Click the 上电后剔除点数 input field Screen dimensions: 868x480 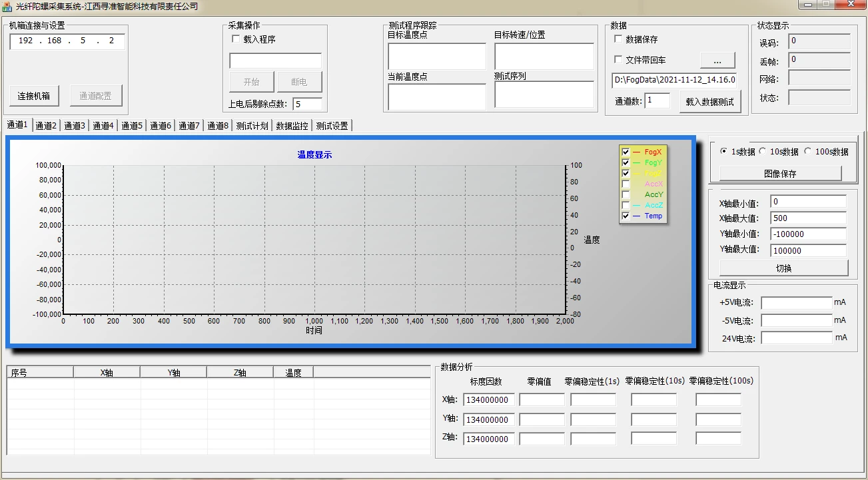click(308, 104)
